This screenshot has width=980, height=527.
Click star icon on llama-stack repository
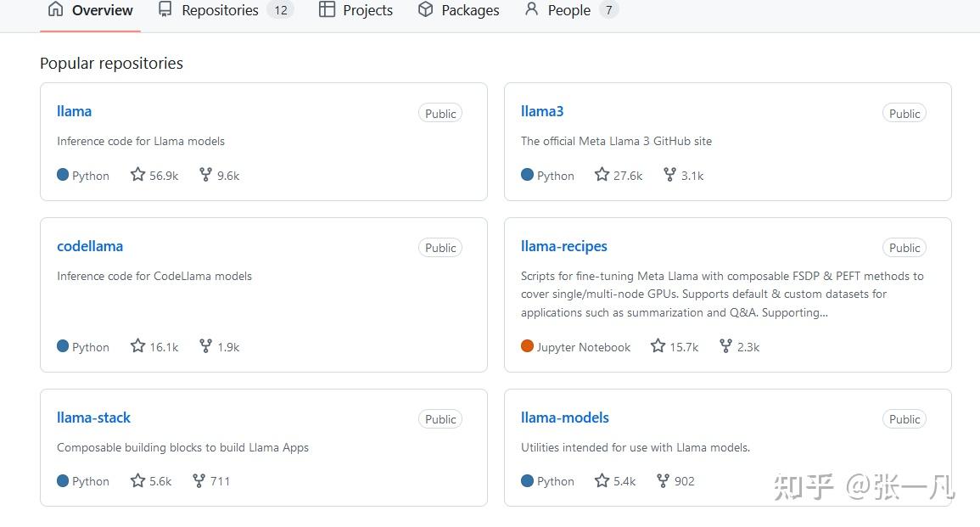(x=137, y=481)
